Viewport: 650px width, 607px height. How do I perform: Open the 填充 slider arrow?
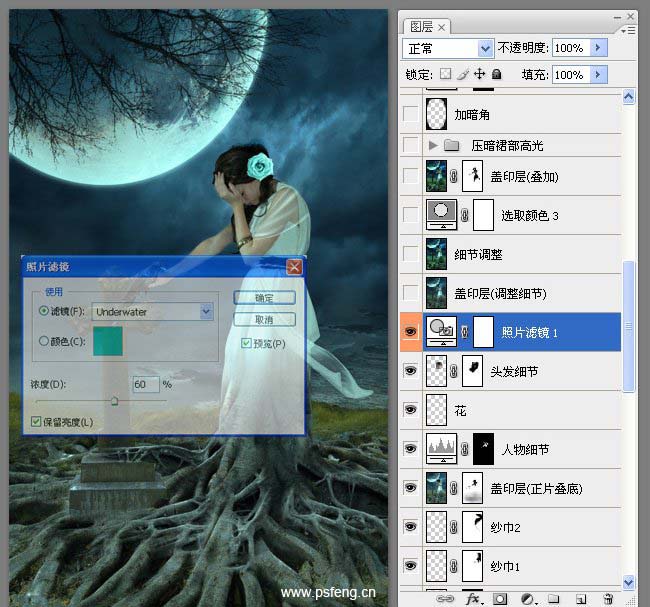pyautogui.click(x=599, y=75)
